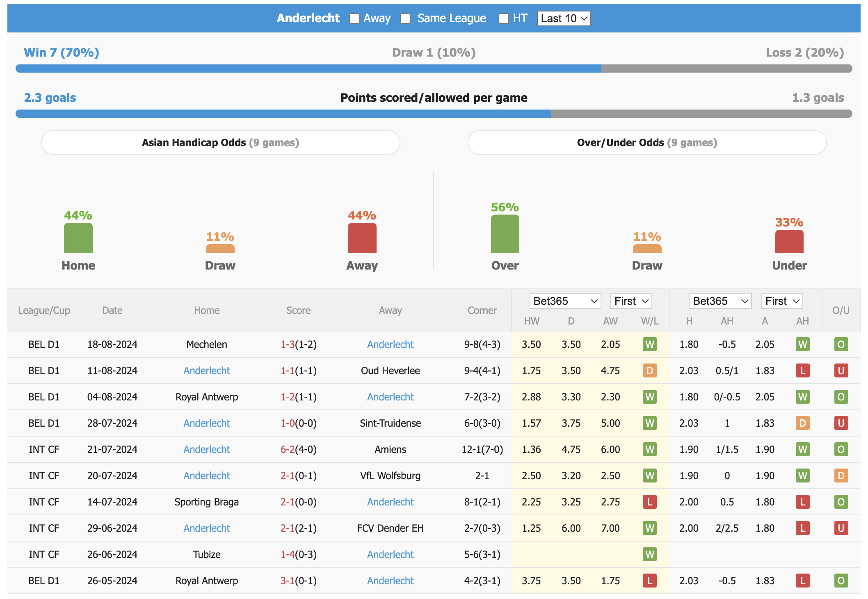Click green O badge in Sporting Braga row
868x599 pixels.
coord(841,502)
